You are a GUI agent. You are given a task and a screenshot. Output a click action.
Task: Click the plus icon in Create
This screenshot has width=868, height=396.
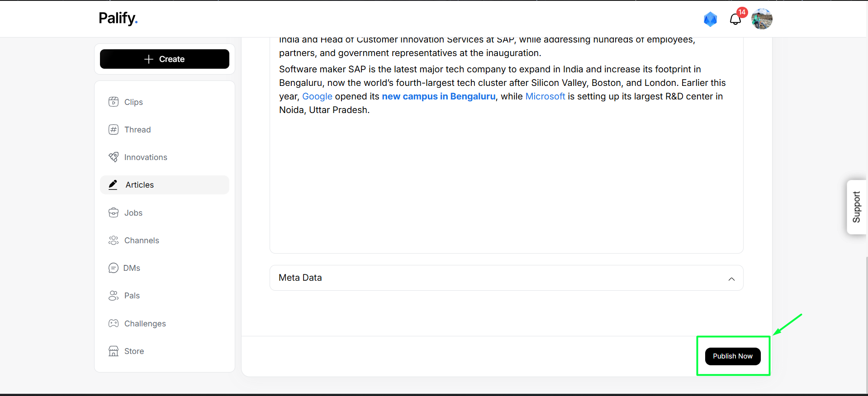149,59
